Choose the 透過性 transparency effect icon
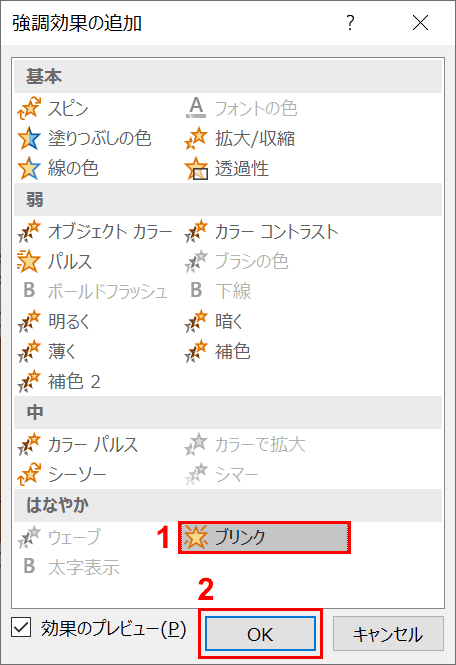The height and width of the screenshot is (665, 456). (196, 168)
